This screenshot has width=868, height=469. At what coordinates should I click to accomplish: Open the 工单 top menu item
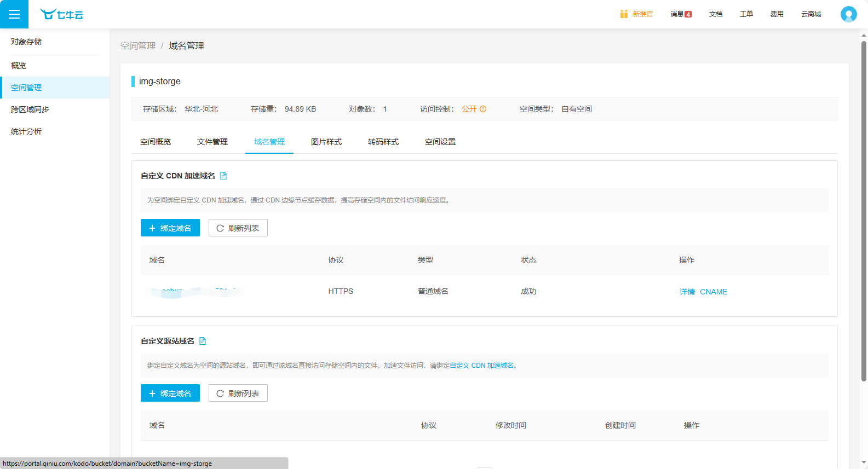coord(746,14)
